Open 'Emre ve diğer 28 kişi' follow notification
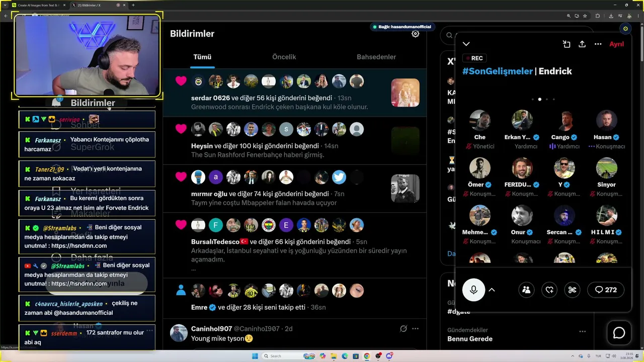The image size is (644, 362). click(x=248, y=307)
